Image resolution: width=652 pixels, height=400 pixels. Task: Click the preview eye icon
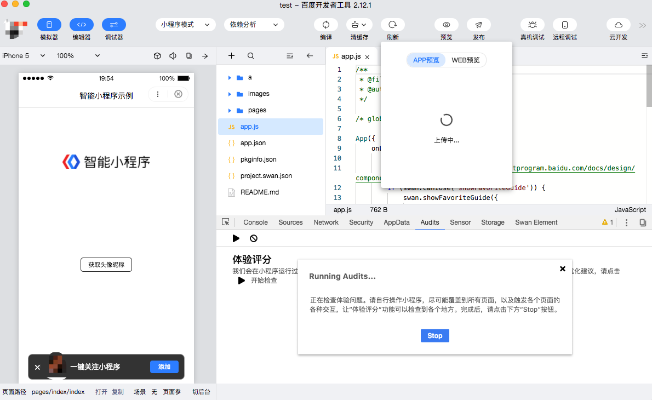tap(446, 23)
